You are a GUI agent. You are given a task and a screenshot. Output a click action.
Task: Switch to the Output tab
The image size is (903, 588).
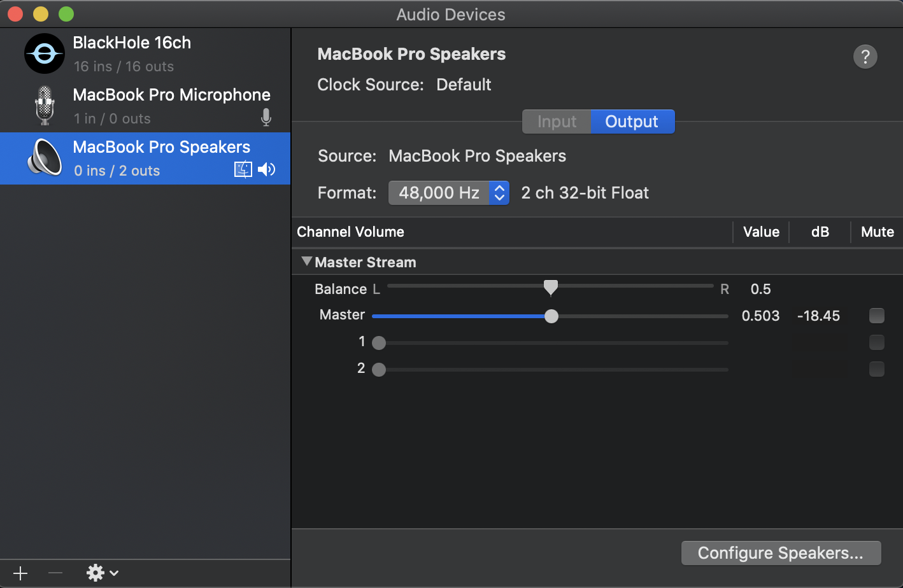click(632, 122)
